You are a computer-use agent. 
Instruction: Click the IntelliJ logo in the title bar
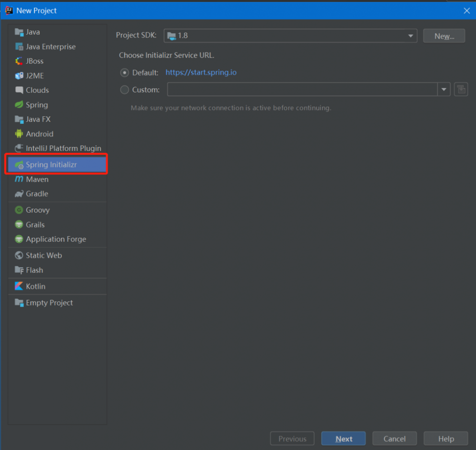coord(9,10)
